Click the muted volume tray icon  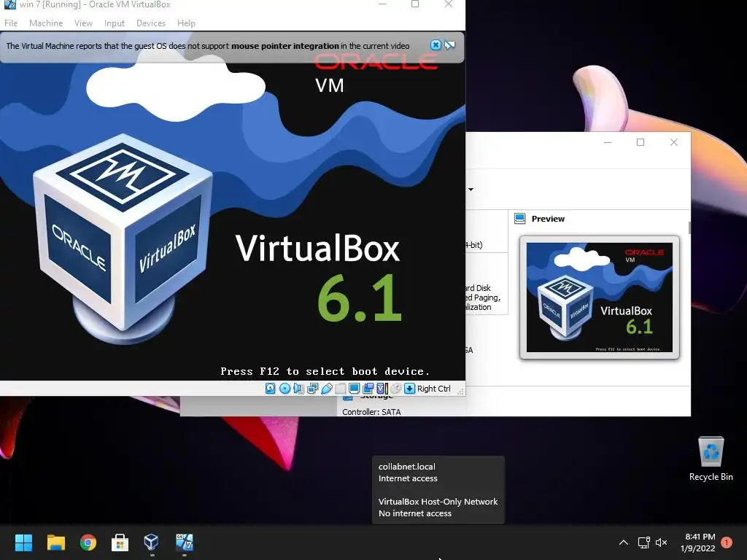coord(661,542)
